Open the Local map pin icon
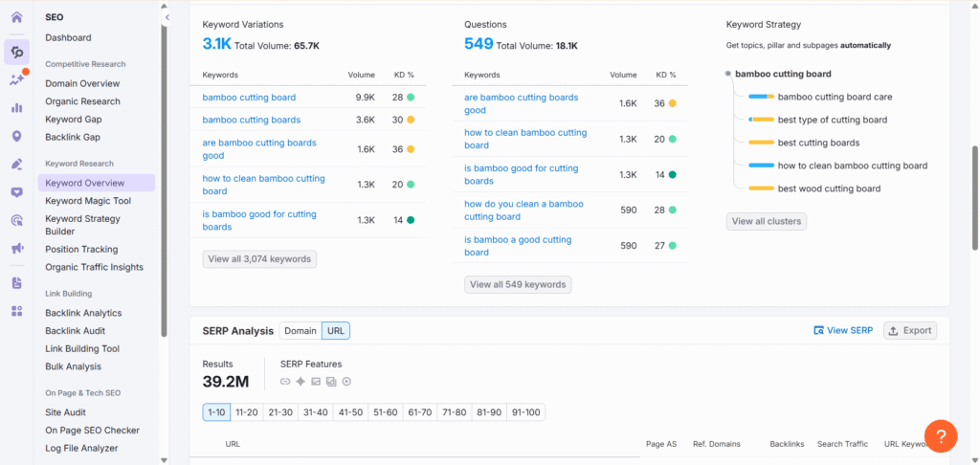The image size is (980, 465). pyautogui.click(x=17, y=136)
